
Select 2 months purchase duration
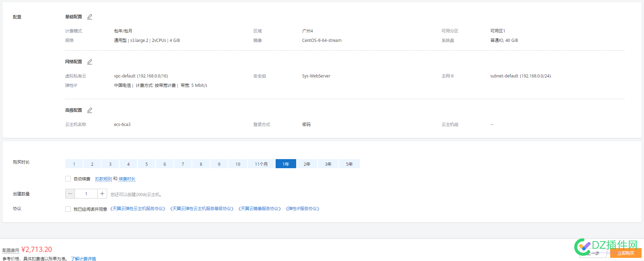point(92,164)
